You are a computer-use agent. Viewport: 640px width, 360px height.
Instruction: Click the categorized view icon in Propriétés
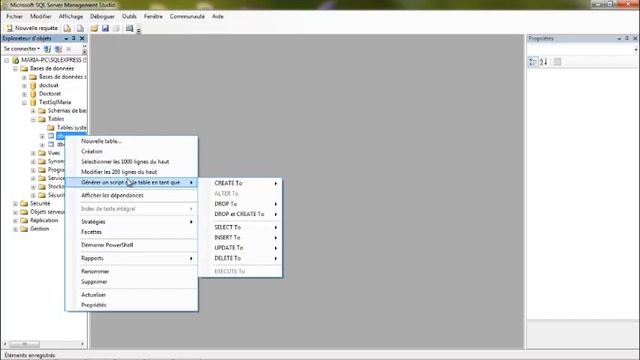click(x=533, y=62)
